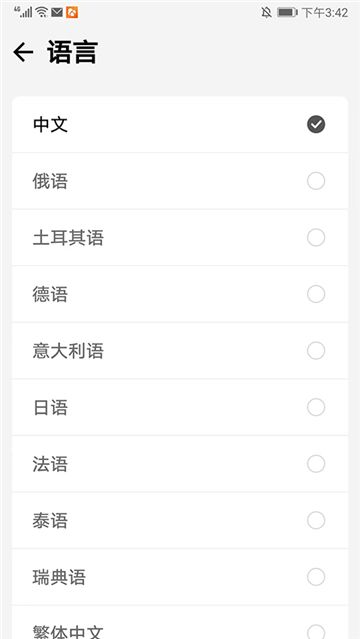Pick the 日语 language row
Viewport: 360px width, 639px height.
click(180, 408)
